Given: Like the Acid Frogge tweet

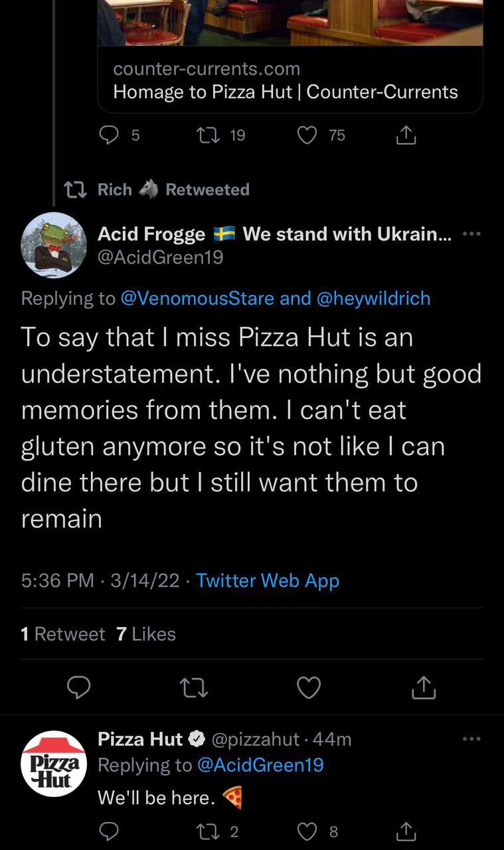Looking at the screenshot, I should click(x=309, y=687).
